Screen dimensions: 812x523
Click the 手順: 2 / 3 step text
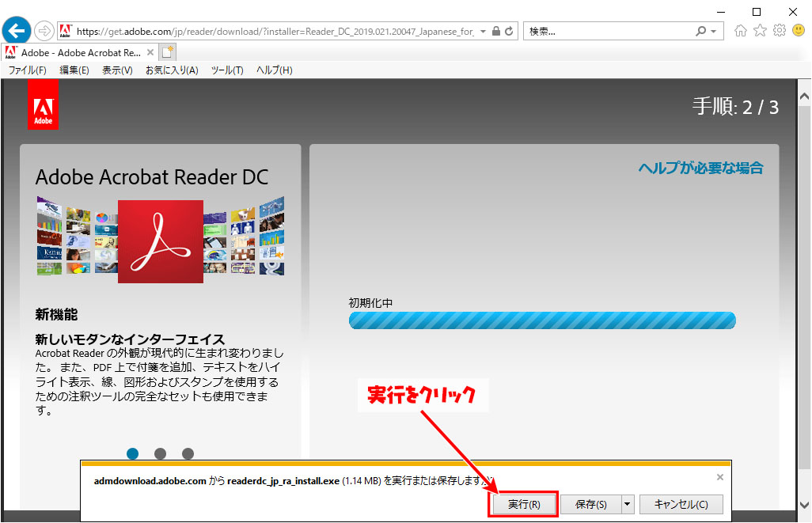click(735, 107)
